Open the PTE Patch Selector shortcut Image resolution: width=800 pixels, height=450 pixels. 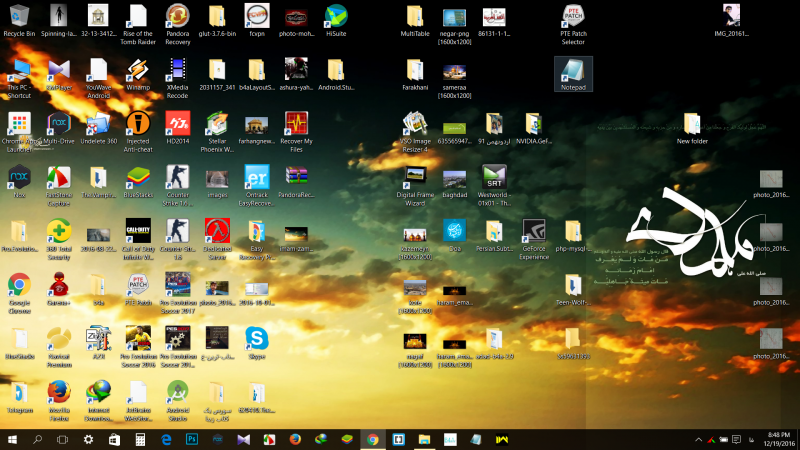(x=572, y=16)
